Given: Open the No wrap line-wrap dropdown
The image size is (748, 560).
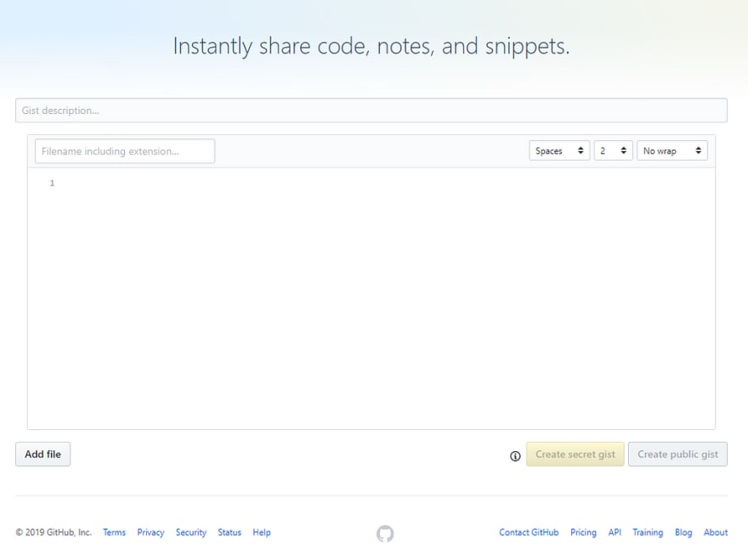Looking at the screenshot, I should click(672, 150).
